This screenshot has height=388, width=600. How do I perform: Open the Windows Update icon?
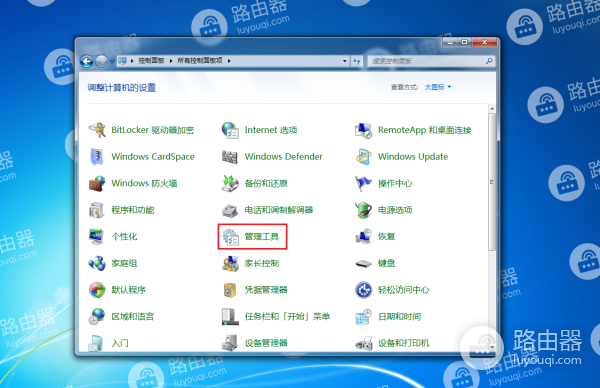tap(364, 157)
